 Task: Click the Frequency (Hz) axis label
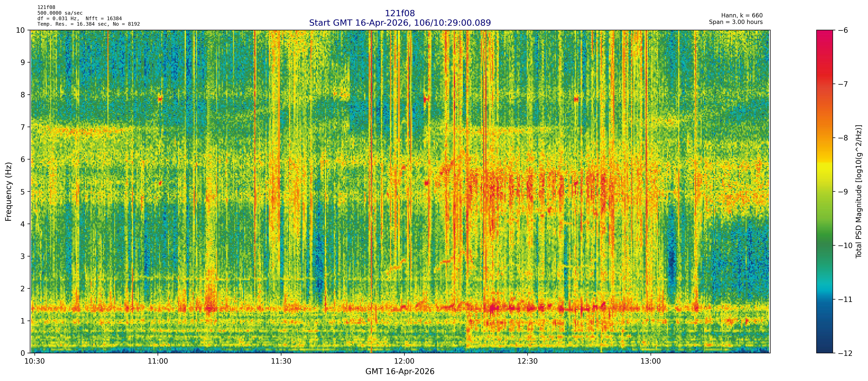[x=8, y=192]
